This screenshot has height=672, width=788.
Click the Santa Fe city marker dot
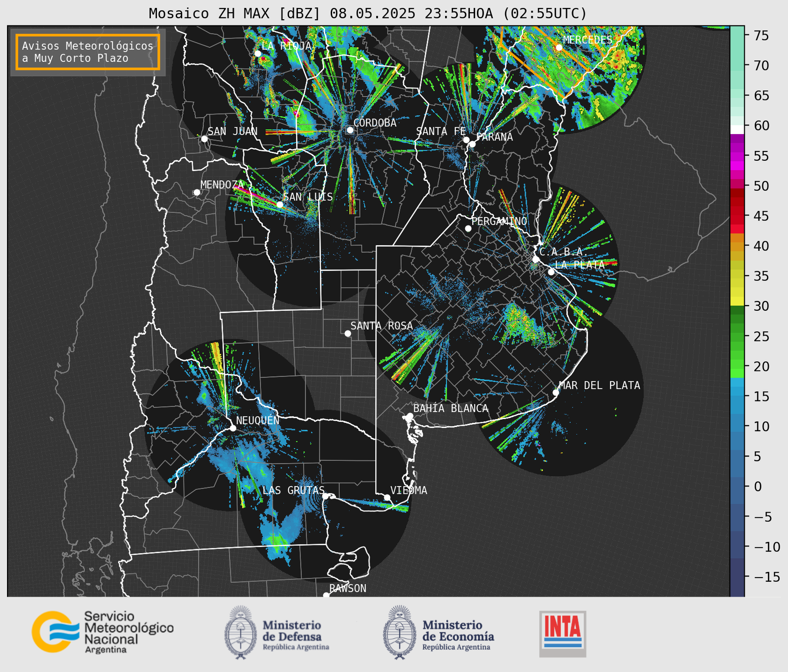pyautogui.click(x=466, y=140)
